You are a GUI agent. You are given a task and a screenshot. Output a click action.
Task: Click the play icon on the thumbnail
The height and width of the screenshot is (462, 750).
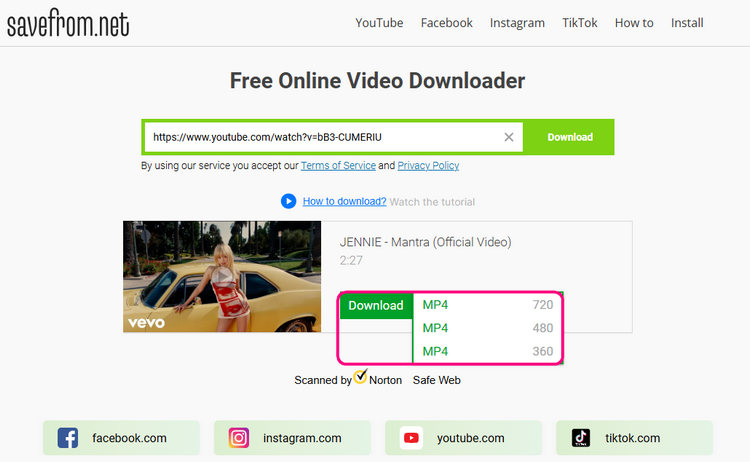(x=222, y=276)
